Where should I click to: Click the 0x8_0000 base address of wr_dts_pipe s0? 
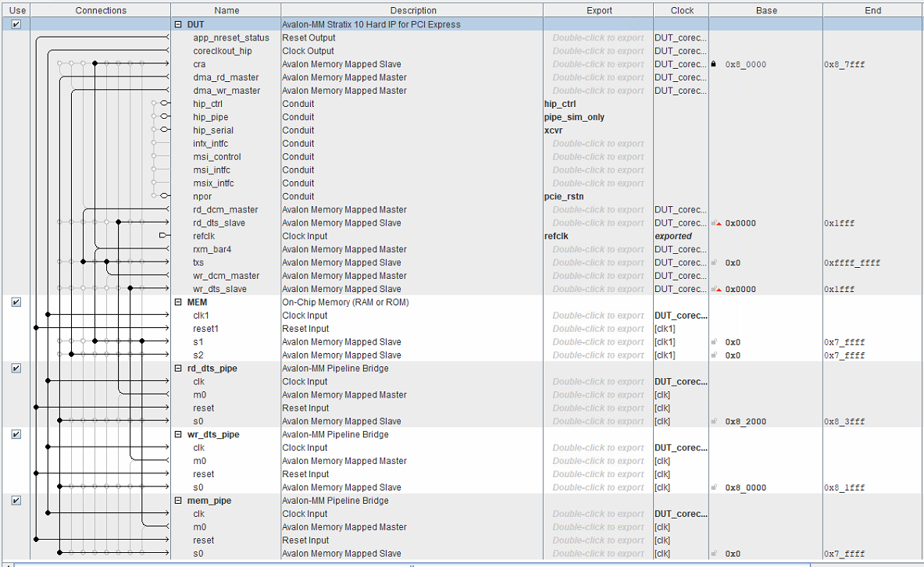(x=746, y=488)
